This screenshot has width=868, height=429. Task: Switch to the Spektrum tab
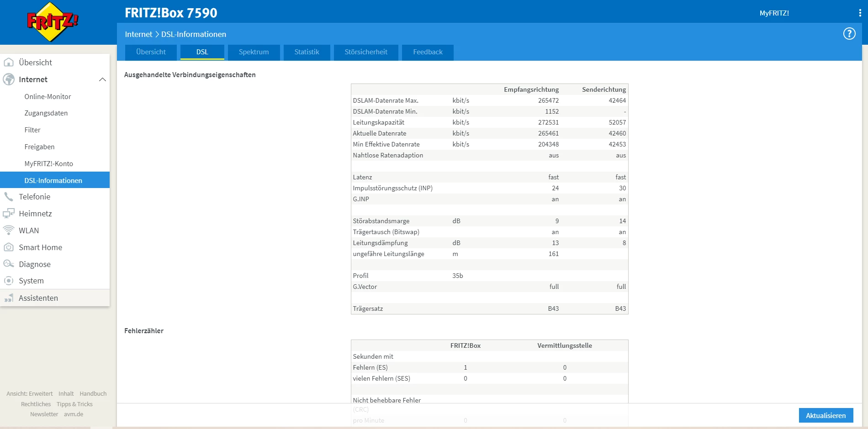pyautogui.click(x=254, y=52)
